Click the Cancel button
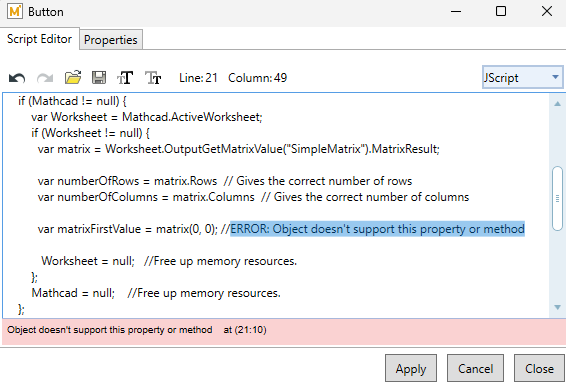The width and height of the screenshot is (566, 383). (475, 369)
